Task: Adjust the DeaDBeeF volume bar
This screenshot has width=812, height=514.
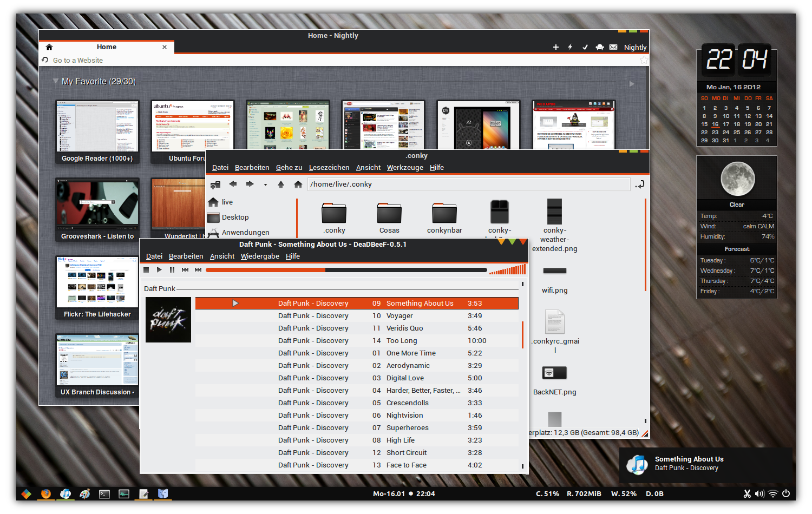Action: coord(507,269)
